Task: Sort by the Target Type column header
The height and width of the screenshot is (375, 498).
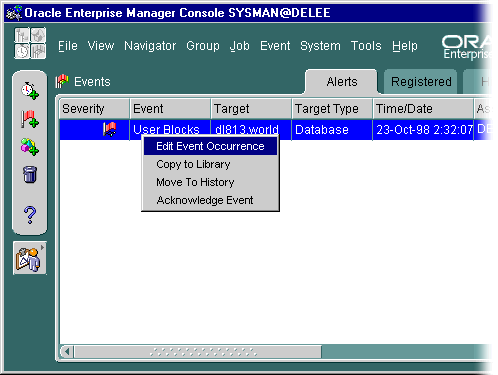Action: tap(332, 109)
